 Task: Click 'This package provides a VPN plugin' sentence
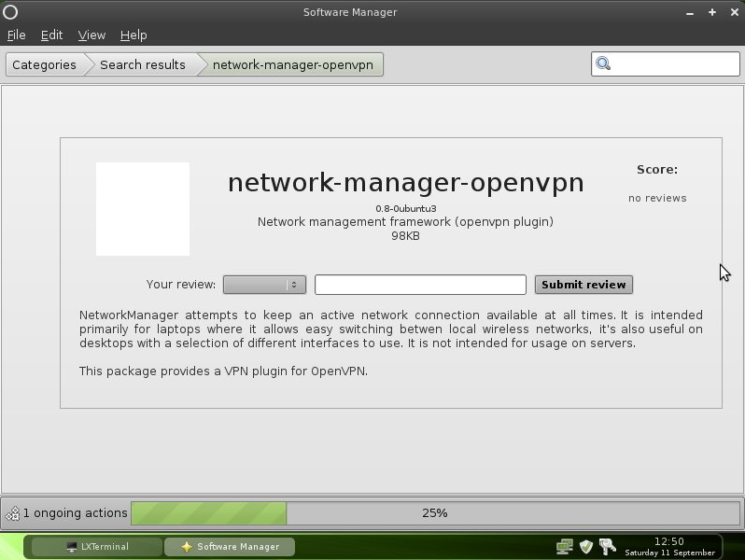[223, 371]
